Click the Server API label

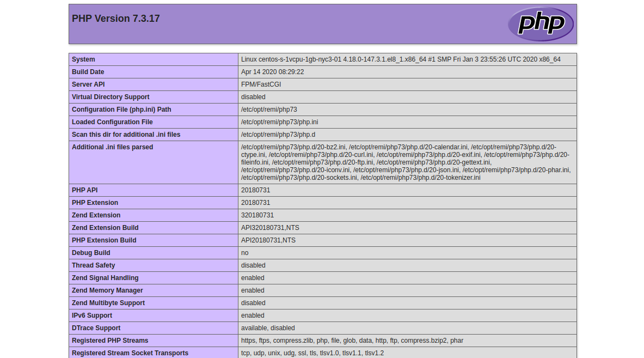(x=88, y=84)
